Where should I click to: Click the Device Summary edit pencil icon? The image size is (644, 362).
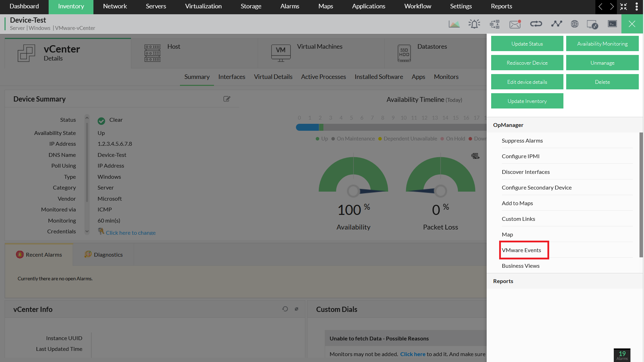227,99
